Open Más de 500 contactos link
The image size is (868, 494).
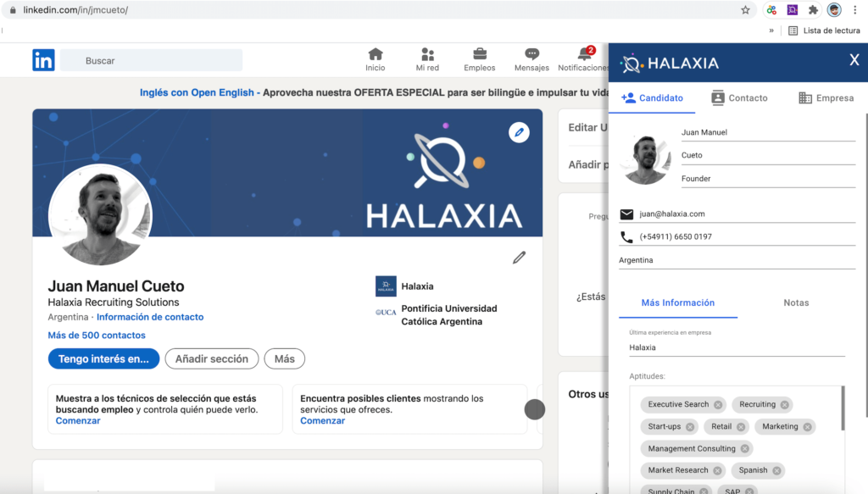click(97, 336)
